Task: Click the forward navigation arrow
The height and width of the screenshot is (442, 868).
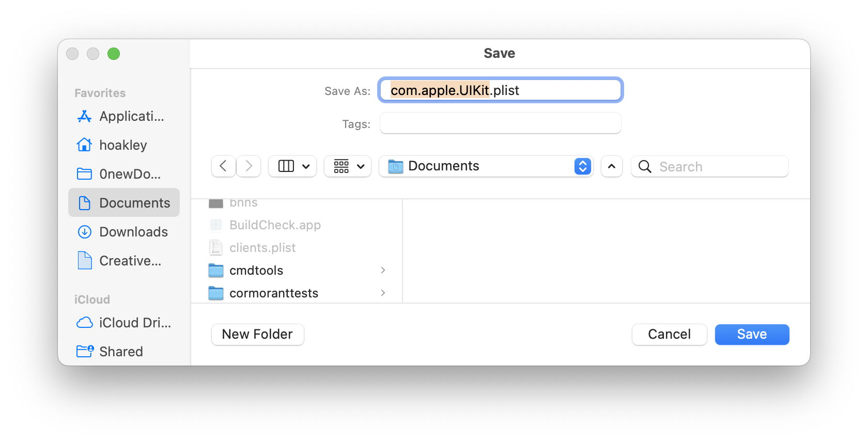Action: 249,166
